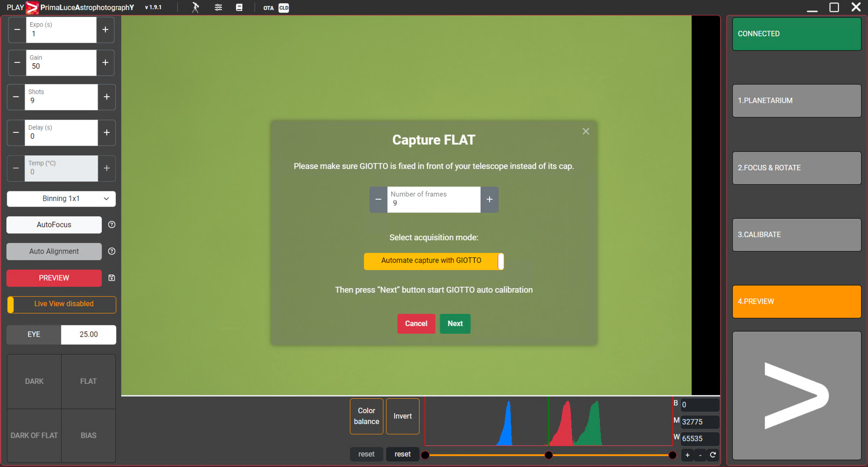Decrease Number of frames in dialog
The image size is (868, 467).
click(x=378, y=200)
